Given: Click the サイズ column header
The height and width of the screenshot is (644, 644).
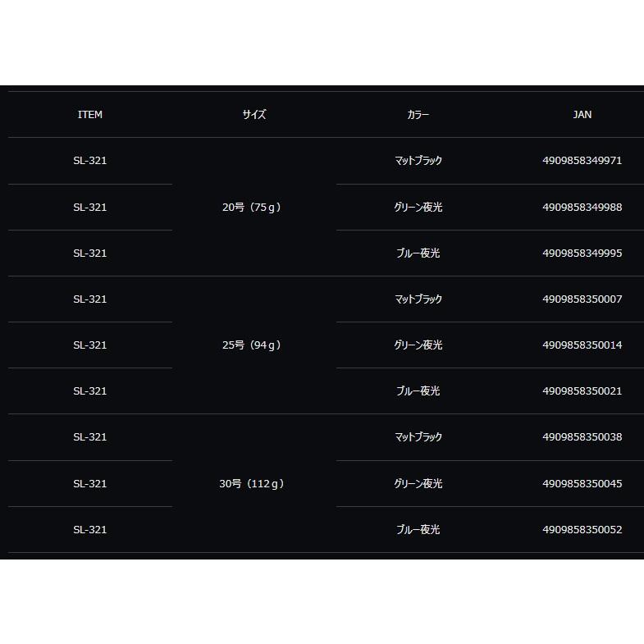Looking at the screenshot, I should click(x=254, y=115).
